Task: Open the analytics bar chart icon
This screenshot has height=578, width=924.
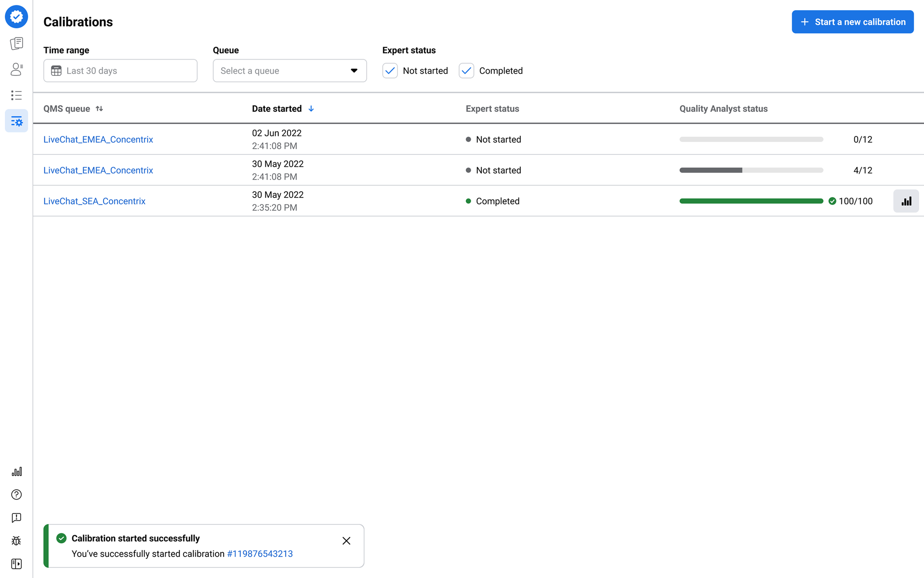Action: pos(16,471)
